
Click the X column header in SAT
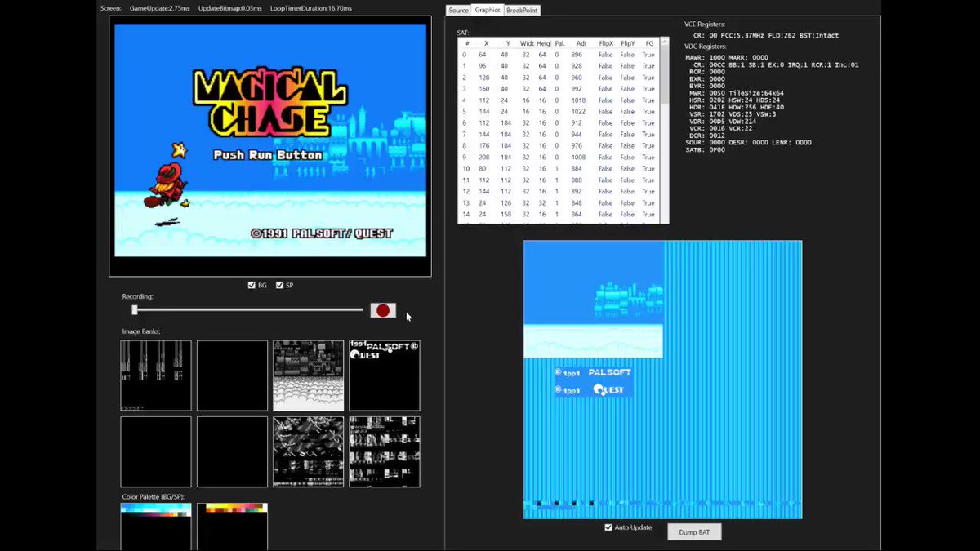[486, 43]
